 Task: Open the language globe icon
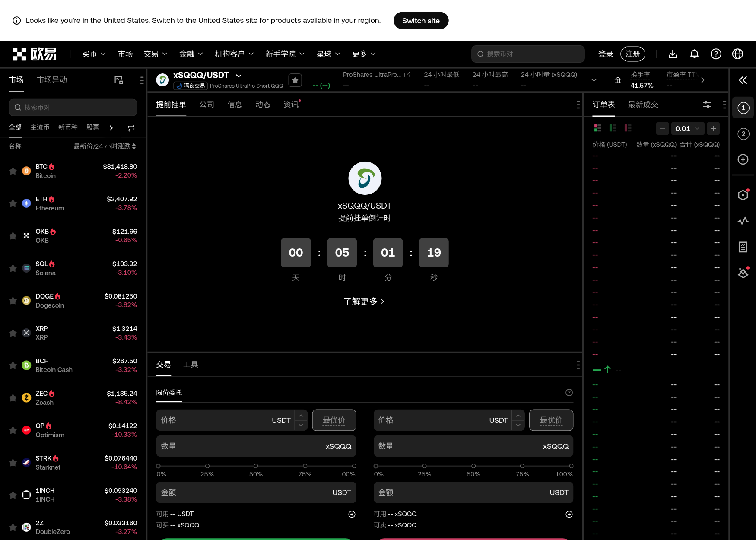click(737, 54)
